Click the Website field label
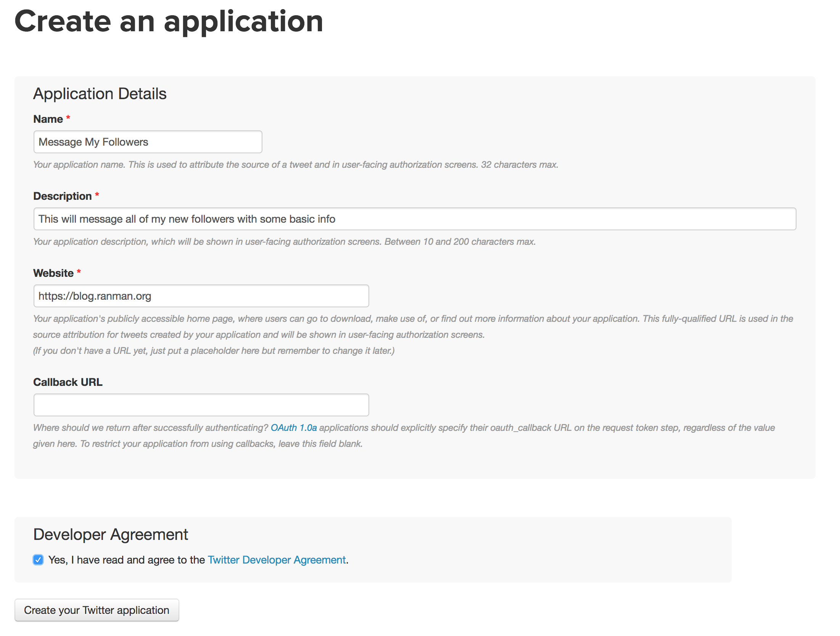Viewport: 840px width, 636px height. [x=53, y=273]
